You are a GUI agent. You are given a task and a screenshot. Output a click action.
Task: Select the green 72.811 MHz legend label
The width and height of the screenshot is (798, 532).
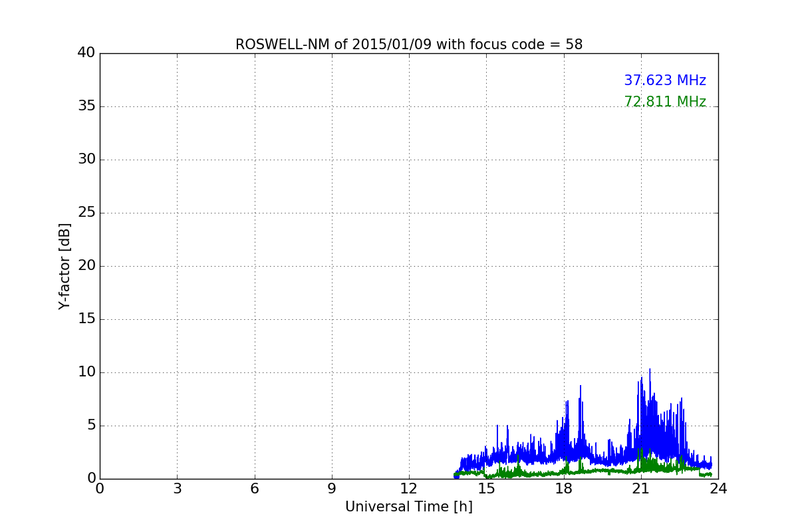(664, 102)
